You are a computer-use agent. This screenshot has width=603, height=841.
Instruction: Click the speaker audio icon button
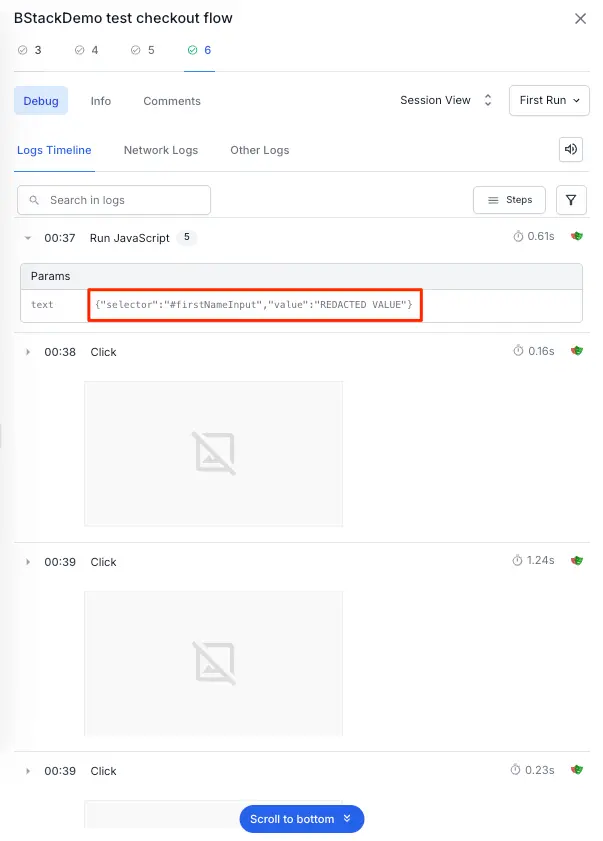(x=570, y=149)
